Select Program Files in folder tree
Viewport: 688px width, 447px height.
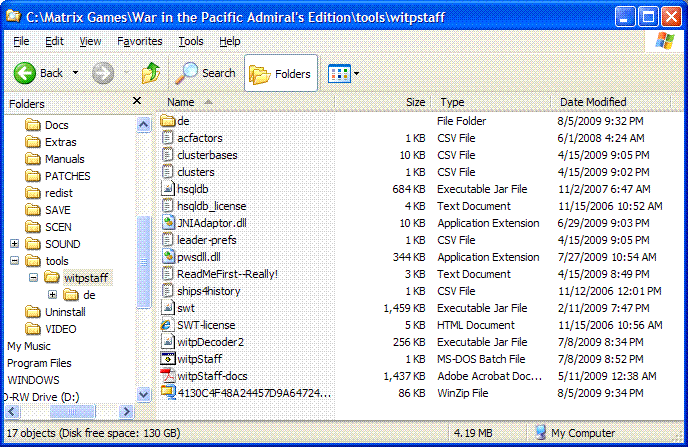click(39, 363)
